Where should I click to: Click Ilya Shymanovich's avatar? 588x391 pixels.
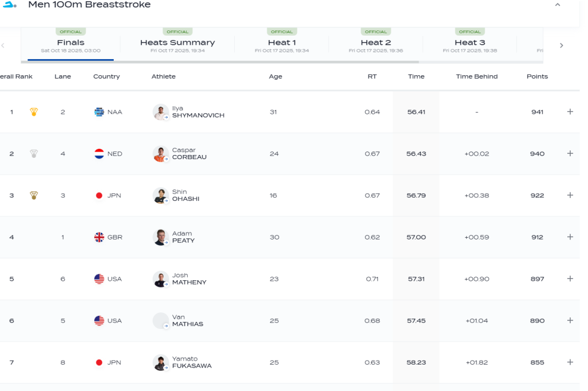coord(160,112)
